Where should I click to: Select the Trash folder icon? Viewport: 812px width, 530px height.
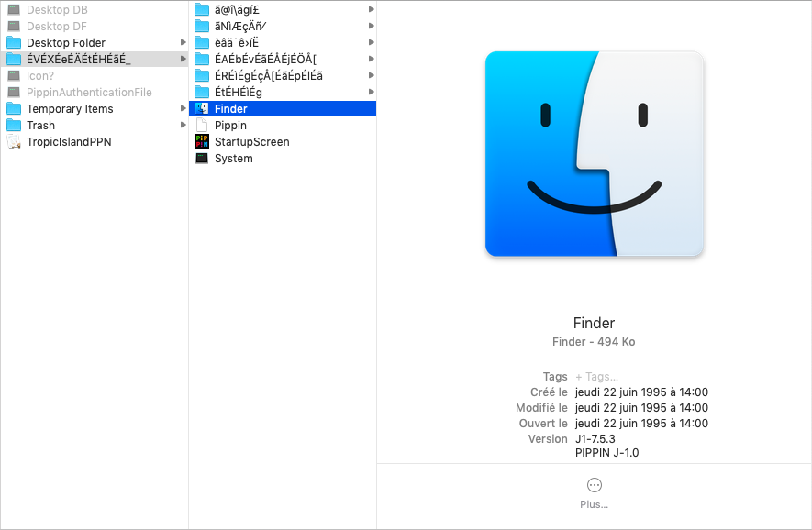(x=14, y=126)
